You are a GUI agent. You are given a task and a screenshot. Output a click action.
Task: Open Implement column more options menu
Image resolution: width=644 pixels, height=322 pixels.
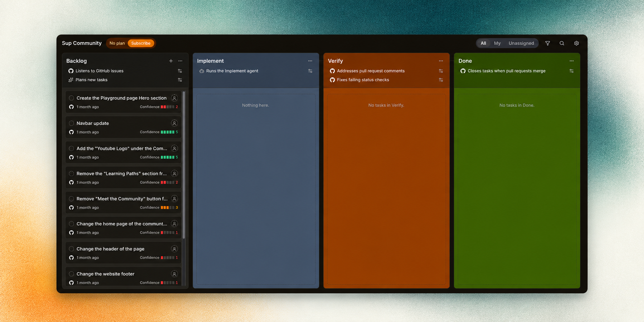tap(310, 61)
